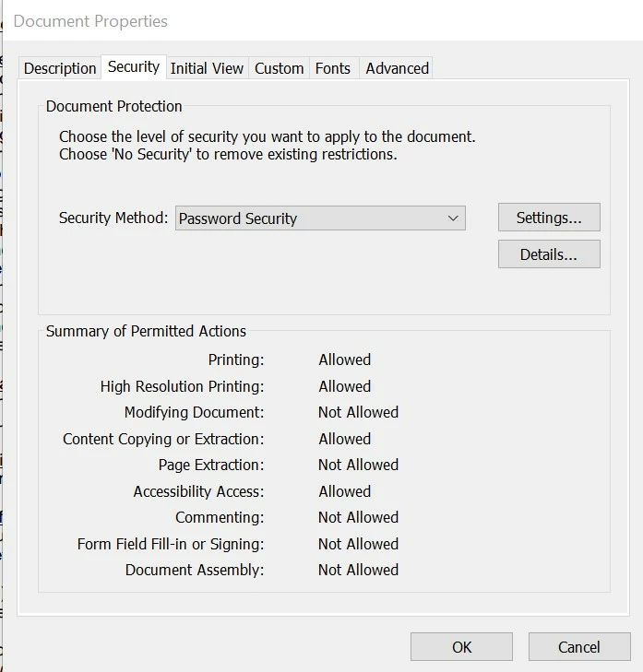Click the Document Properties title bar
The image size is (643, 672).
click(x=322, y=20)
